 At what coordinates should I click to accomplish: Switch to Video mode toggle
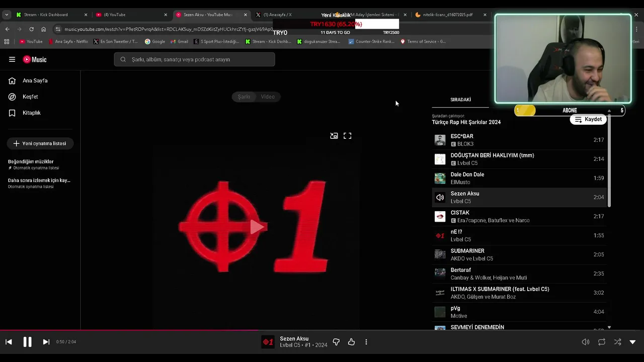pyautogui.click(x=268, y=97)
